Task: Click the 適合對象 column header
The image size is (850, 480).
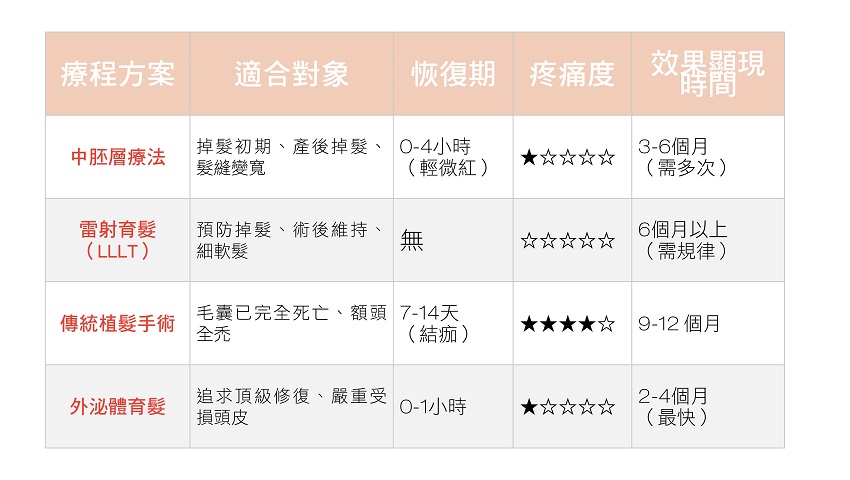Action: pyautogui.click(x=291, y=75)
